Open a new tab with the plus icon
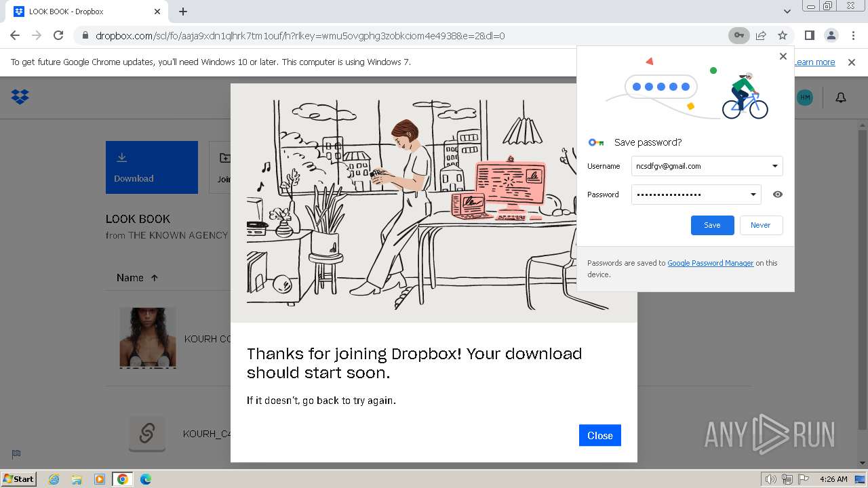The image size is (868, 488). point(183,12)
